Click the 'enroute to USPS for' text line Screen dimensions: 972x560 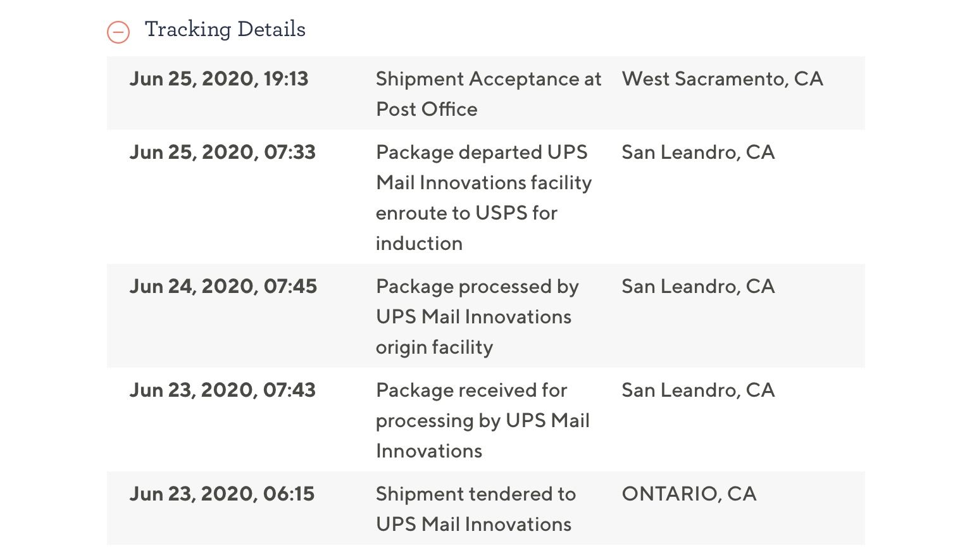point(466,213)
